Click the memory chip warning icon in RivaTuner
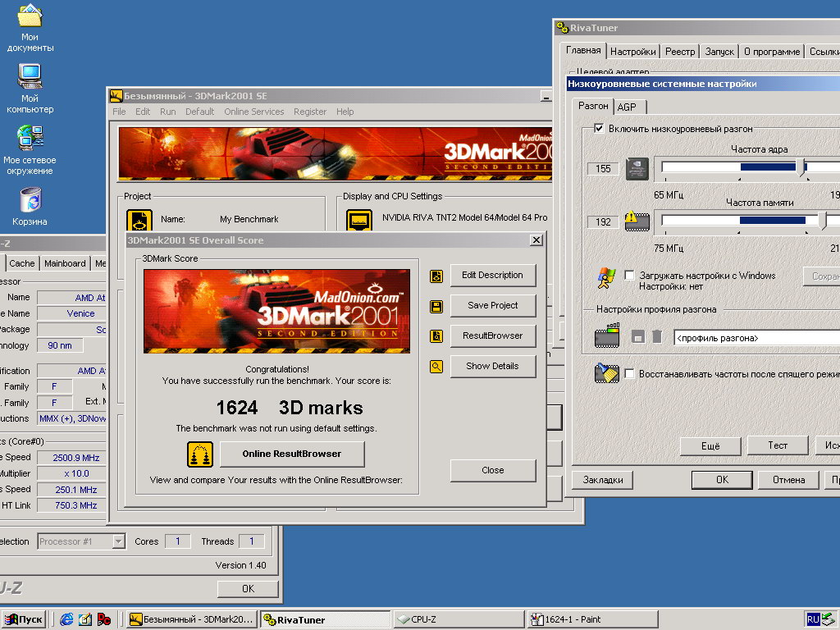Image resolution: width=840 pixels, height=630 pixels. coord(637,221)
